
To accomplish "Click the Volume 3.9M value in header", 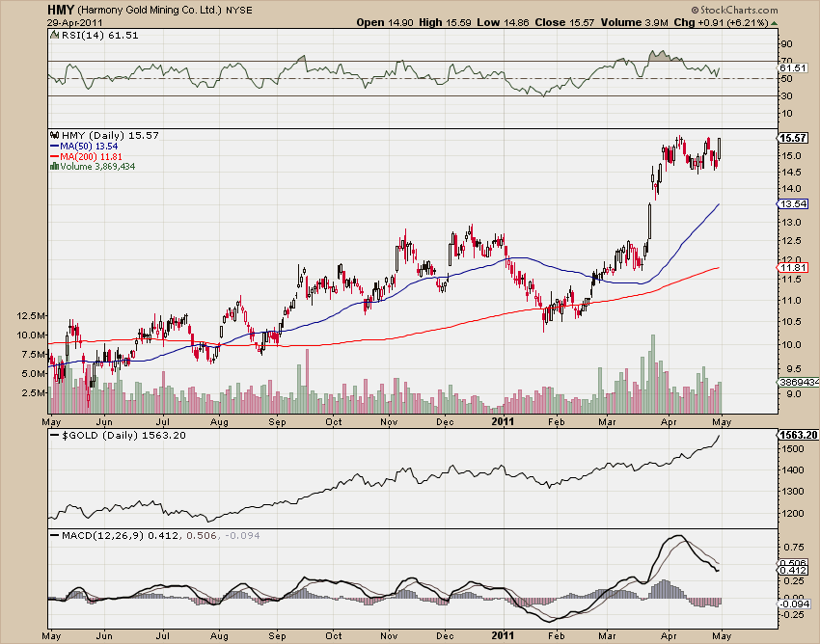I will (x=635, y=22).
